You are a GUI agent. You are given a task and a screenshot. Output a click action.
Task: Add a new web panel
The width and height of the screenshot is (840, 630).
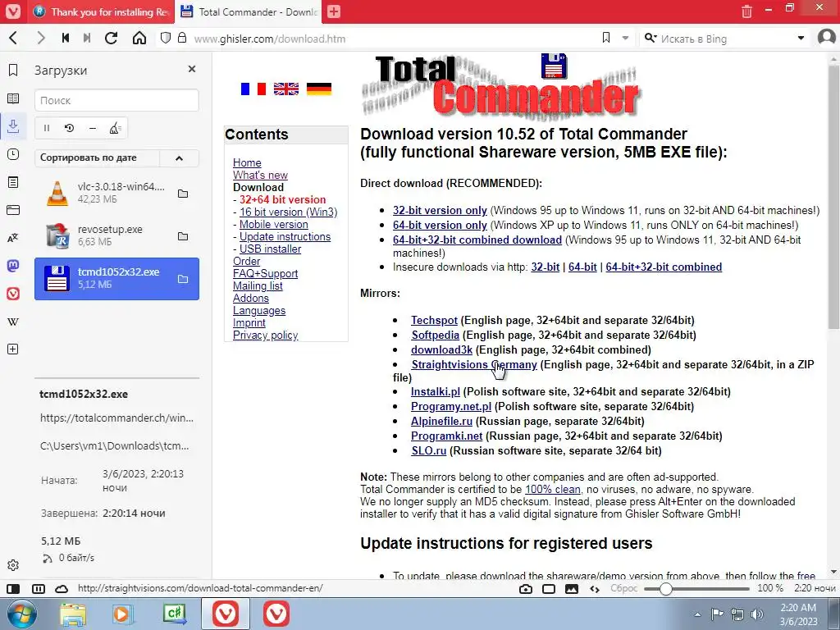(x=13, y=349)
